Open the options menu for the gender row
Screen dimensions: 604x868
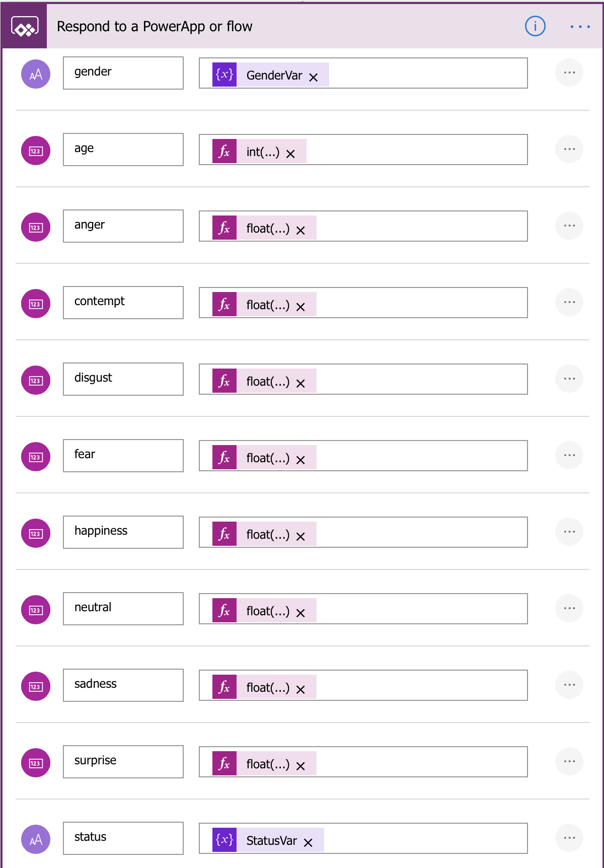(x=569, y=73)
